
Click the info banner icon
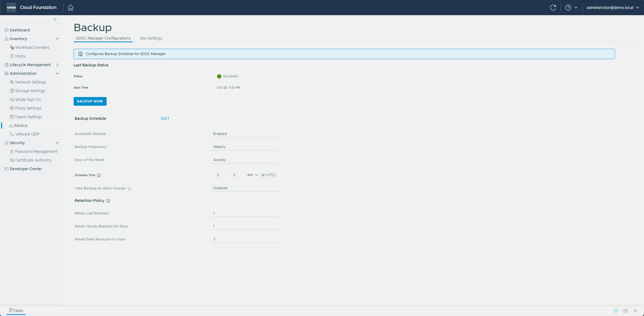click(80, 54)
